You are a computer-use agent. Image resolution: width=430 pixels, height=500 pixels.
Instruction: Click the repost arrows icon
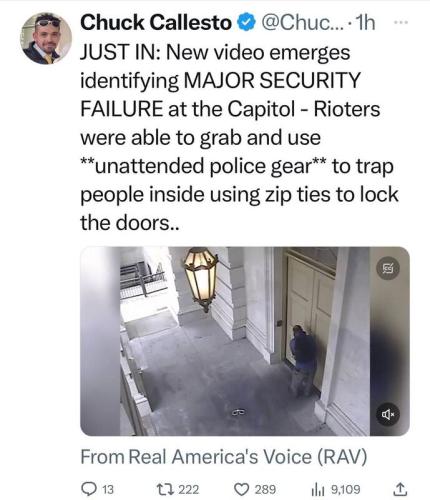coord(166,489)
